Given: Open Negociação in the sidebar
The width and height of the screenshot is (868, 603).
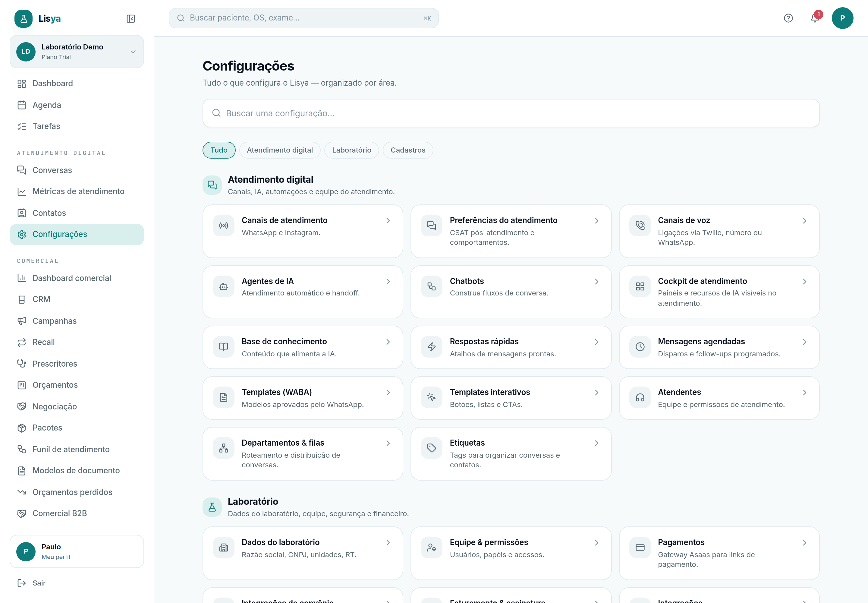Looking at the screenshot, I should tap(77, 407).
